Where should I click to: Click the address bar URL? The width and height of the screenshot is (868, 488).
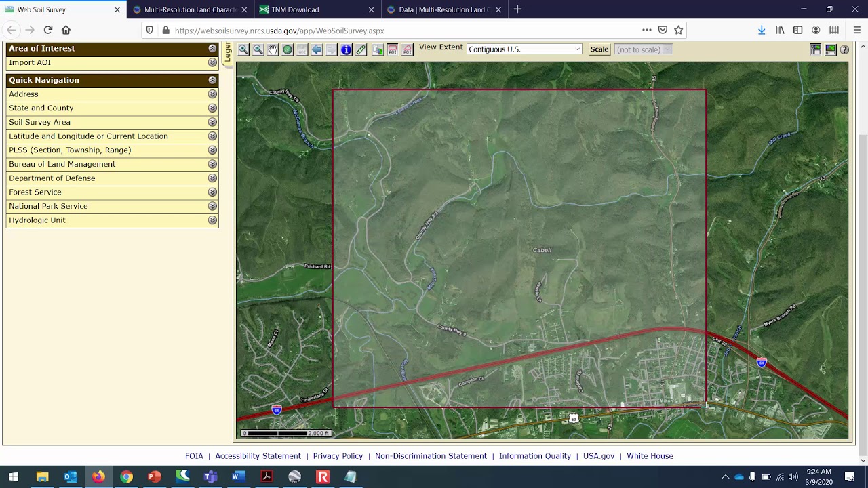[x=279, y=30]
